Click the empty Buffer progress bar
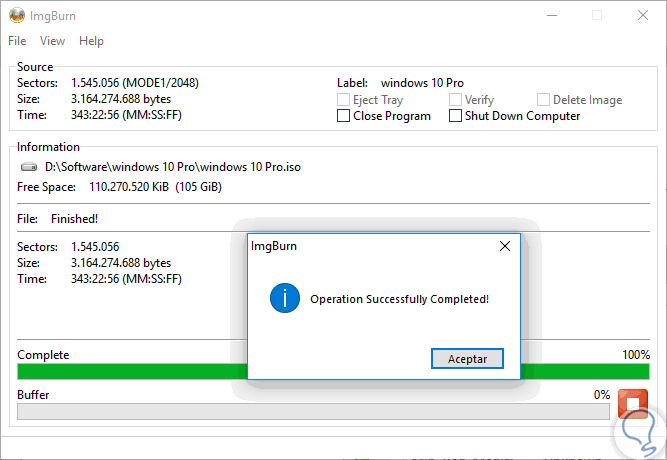 (x=313, y=411)
